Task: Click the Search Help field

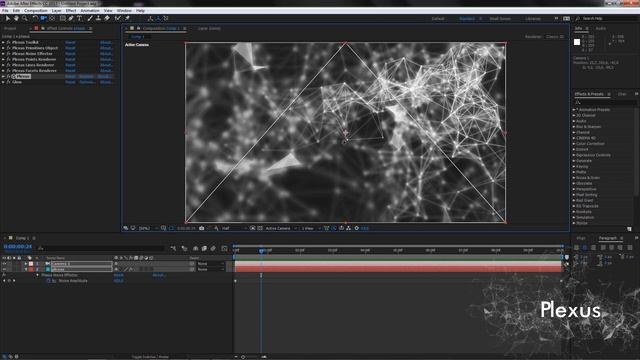Action: coord(607,19)
